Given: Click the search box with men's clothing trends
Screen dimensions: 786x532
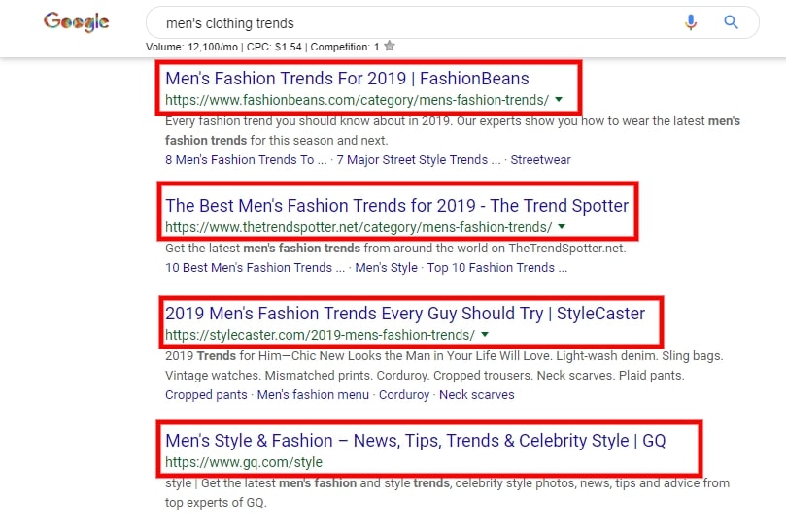Looking at the screenshot, I should [x=408, y=22].
